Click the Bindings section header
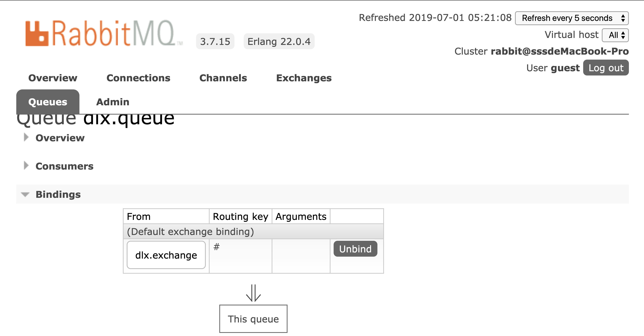The image size is (644, 336). pos(58,194)
